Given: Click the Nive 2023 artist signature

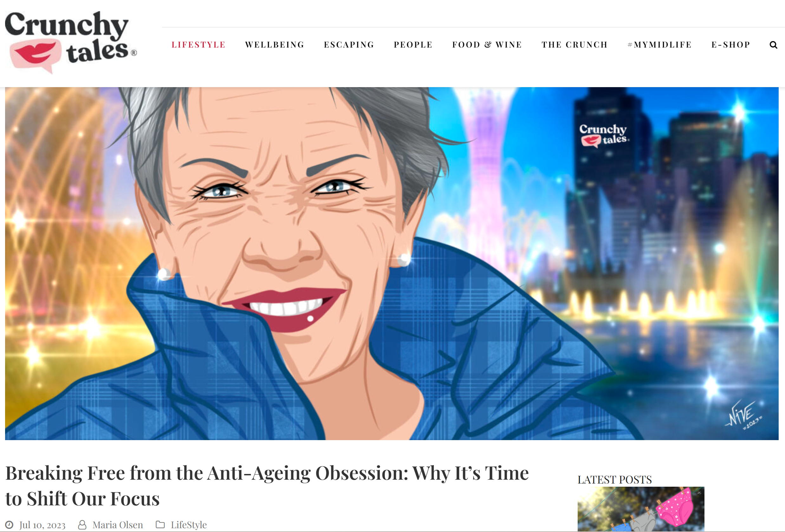Looking at the screenshot, I should [743, 415].
